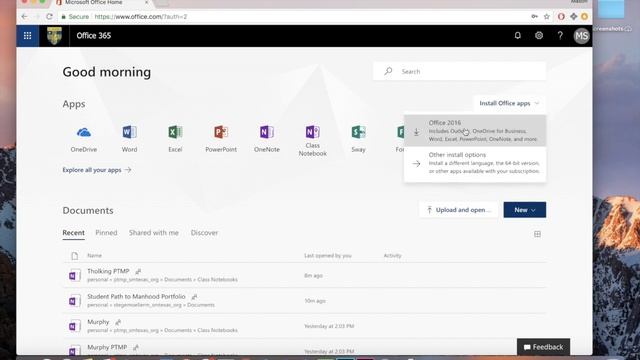Click the OneNote icon beside Tholking PTMP
Image resolution: width=640 pixels, height=360 pixels.
pos(74,276)
